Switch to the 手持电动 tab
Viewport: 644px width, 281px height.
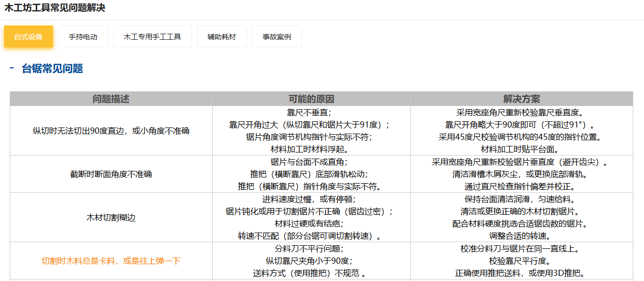point(83,37)
